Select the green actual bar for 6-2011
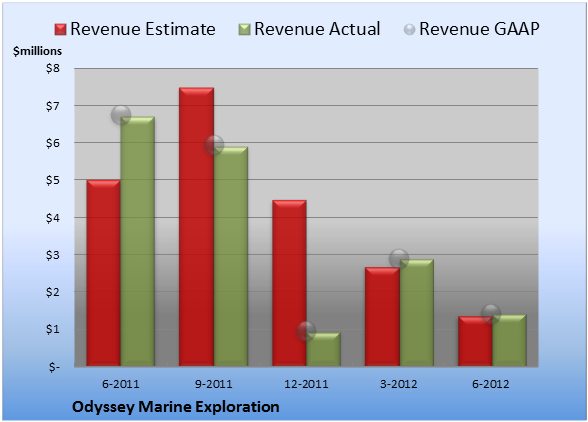 pyautogui.click(x=138, y=241)
